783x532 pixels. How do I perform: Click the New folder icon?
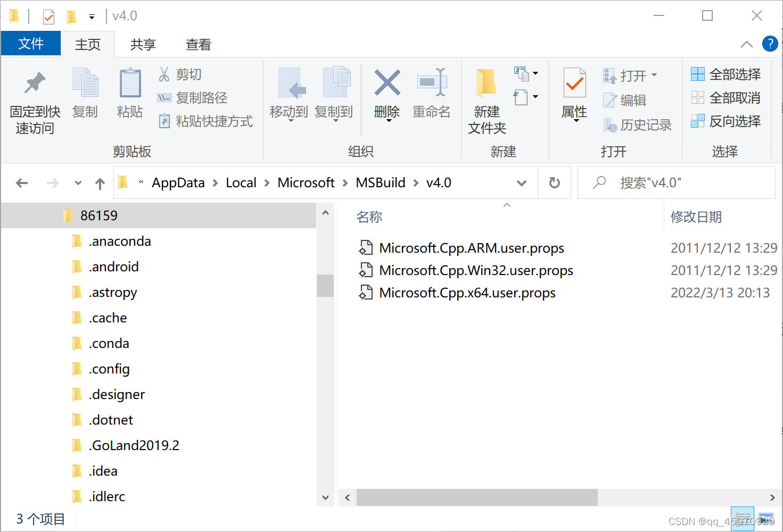486,84
